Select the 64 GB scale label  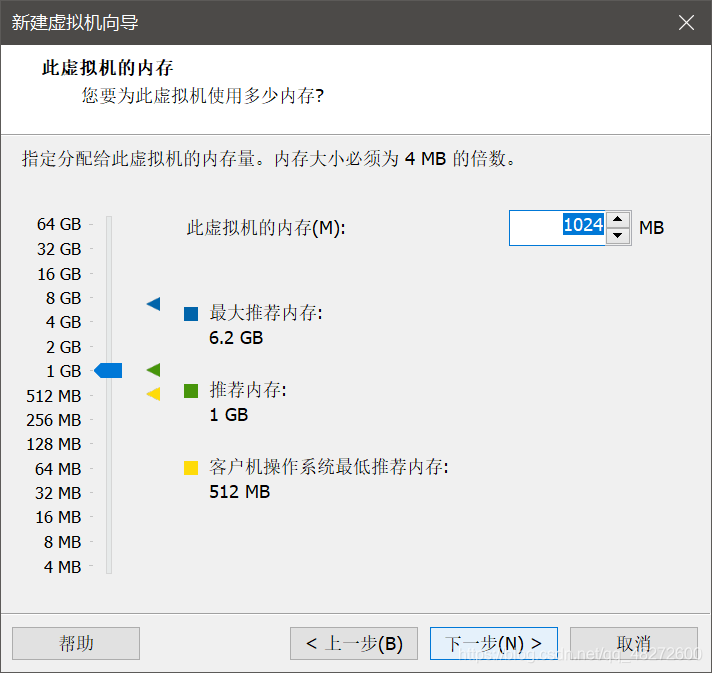click(x=59, y=224)
